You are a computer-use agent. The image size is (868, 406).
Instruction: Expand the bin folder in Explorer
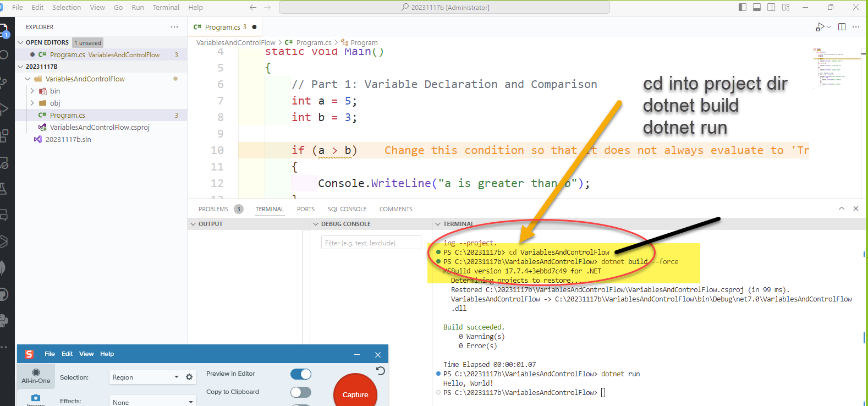[55, 91]
